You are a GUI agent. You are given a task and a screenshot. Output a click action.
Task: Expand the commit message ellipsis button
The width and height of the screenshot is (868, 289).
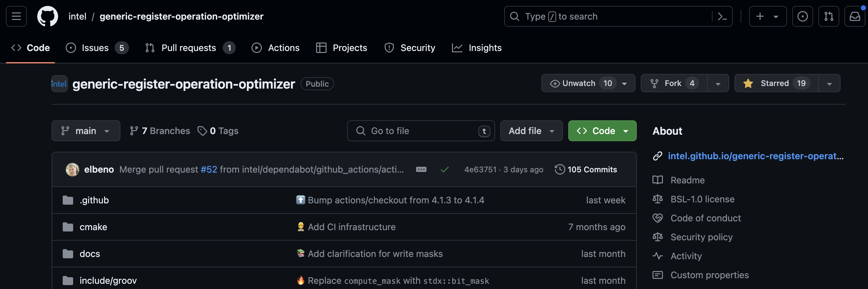pyautogui.click(x=421, y=170)
